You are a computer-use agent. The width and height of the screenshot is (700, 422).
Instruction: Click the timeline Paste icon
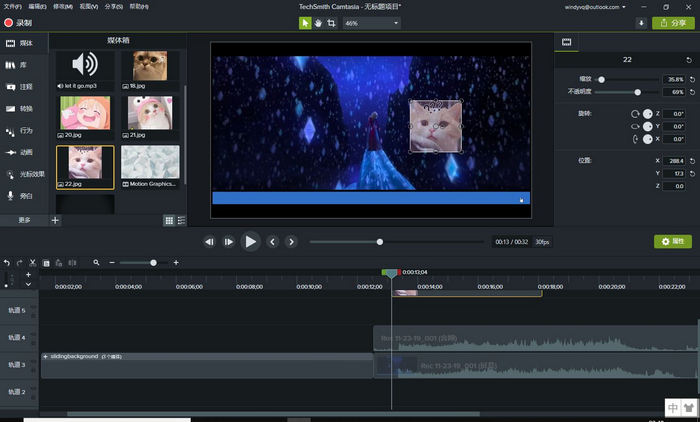[x=58, y=263]
